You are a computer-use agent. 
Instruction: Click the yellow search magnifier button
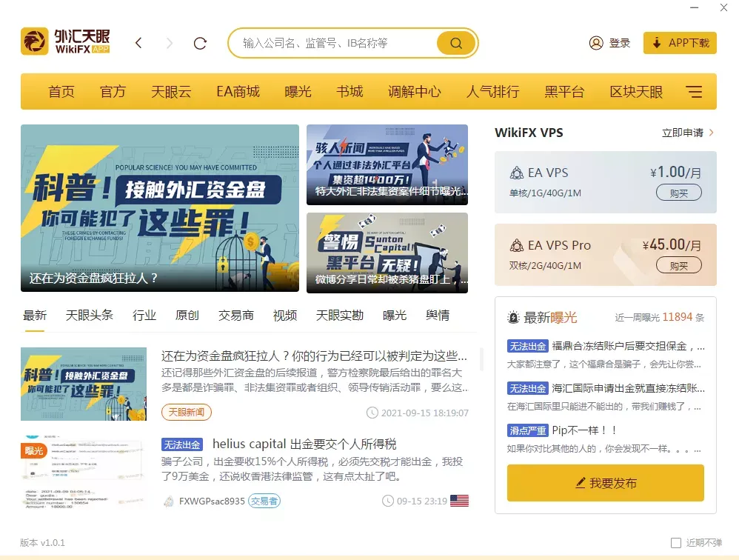pyautogui.click(x=455, y=43)
